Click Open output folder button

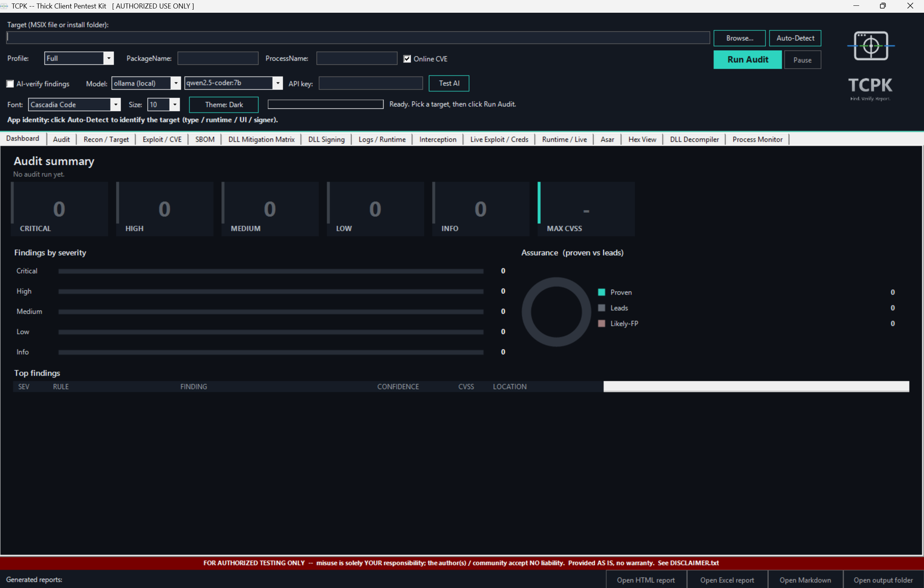[x=883, y=580]
